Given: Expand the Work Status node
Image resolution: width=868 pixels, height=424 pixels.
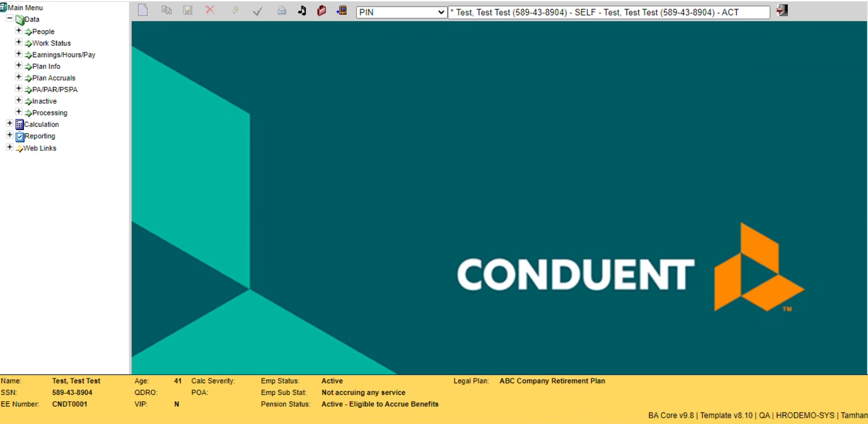Looking at the screenshot, I should 19,42.
